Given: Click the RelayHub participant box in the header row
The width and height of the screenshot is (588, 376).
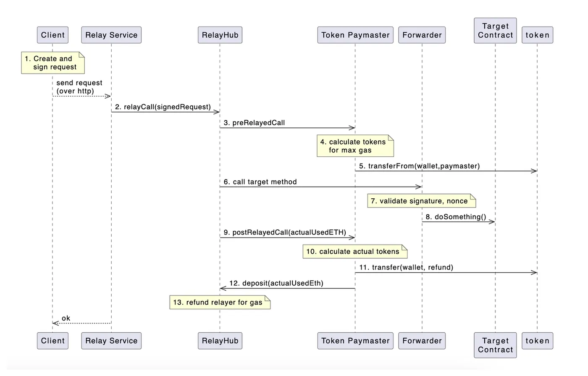Looking at the screenshot, I should coord(220,35).
